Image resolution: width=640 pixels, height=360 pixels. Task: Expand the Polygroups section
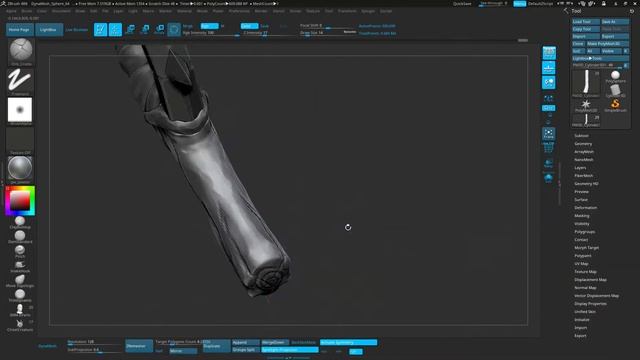(x=584, y=231)
